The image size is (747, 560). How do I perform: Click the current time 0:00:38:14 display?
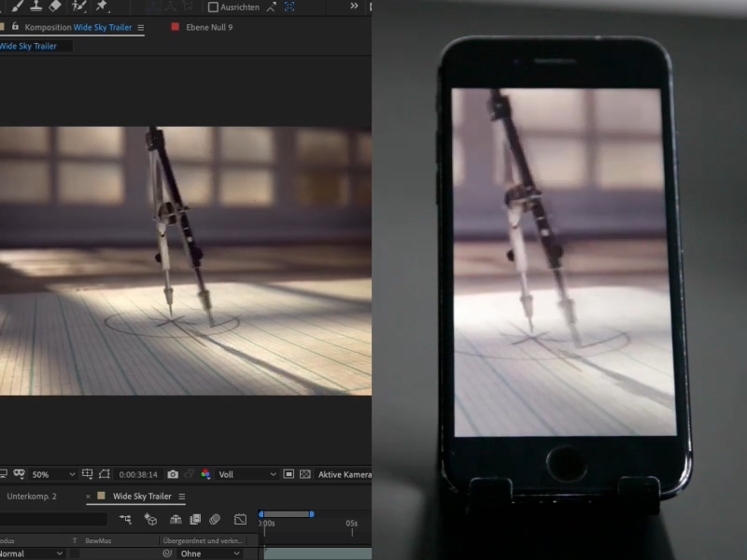[x=136, y=475]
